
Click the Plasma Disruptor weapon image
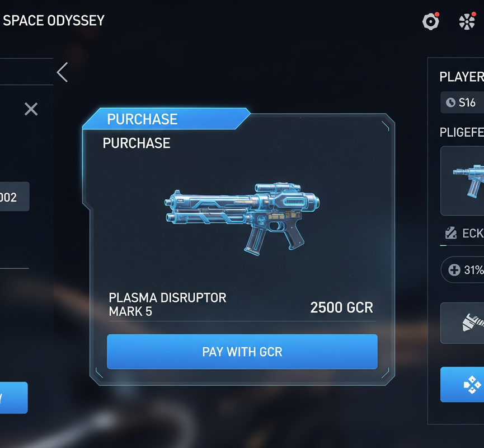click(242, 218)
